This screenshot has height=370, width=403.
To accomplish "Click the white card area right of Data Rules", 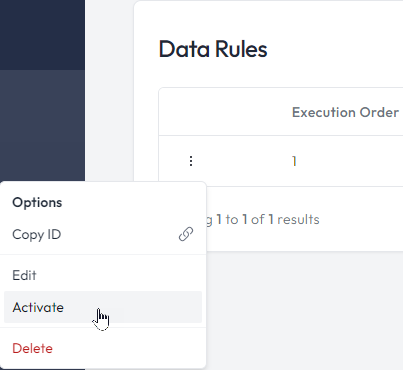I will click(335, 49).
